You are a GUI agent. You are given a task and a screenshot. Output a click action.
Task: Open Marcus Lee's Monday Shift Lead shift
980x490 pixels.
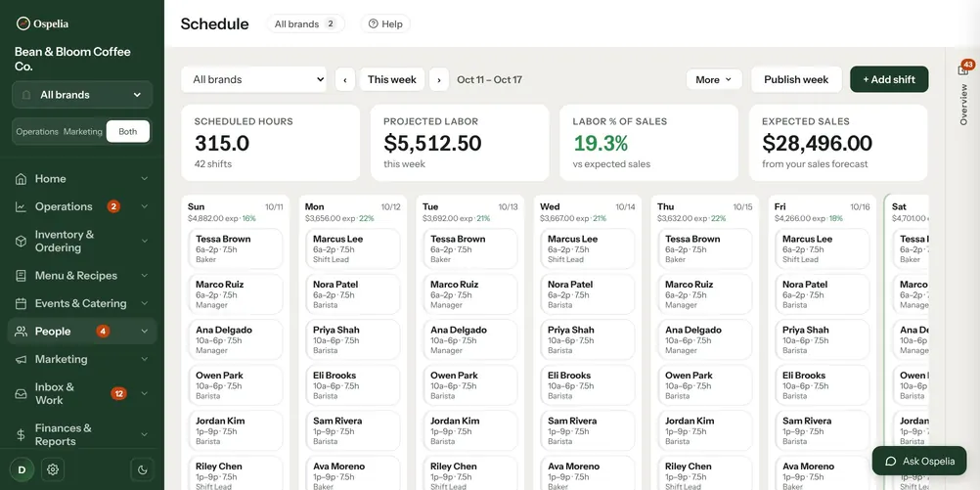(352, 248)
